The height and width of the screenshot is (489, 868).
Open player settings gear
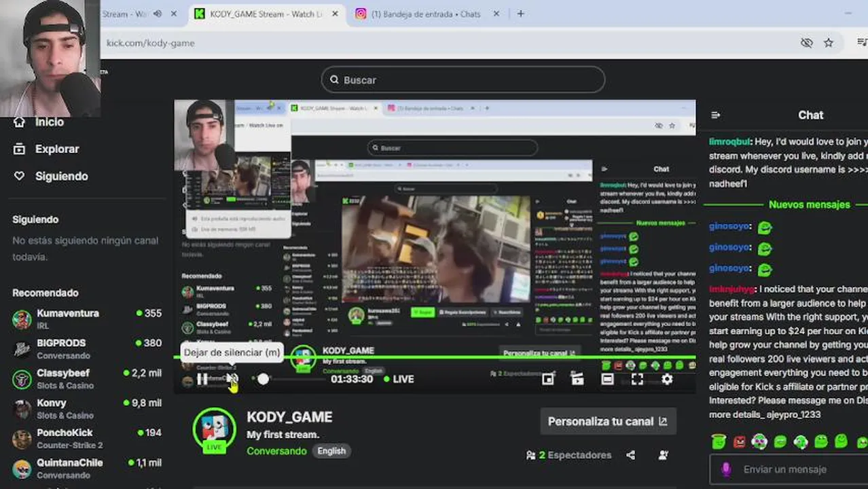pyautogui.click(x=667, y=379)
